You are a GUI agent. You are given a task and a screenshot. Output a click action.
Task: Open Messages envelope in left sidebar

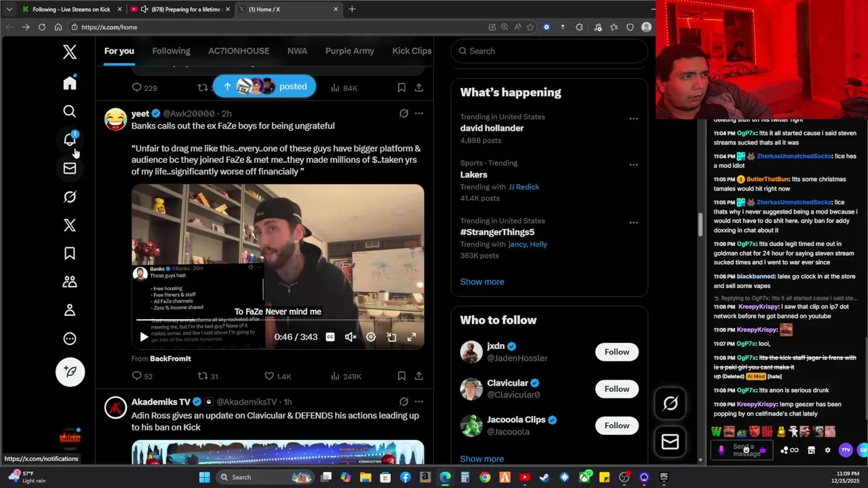pos(70,168)
